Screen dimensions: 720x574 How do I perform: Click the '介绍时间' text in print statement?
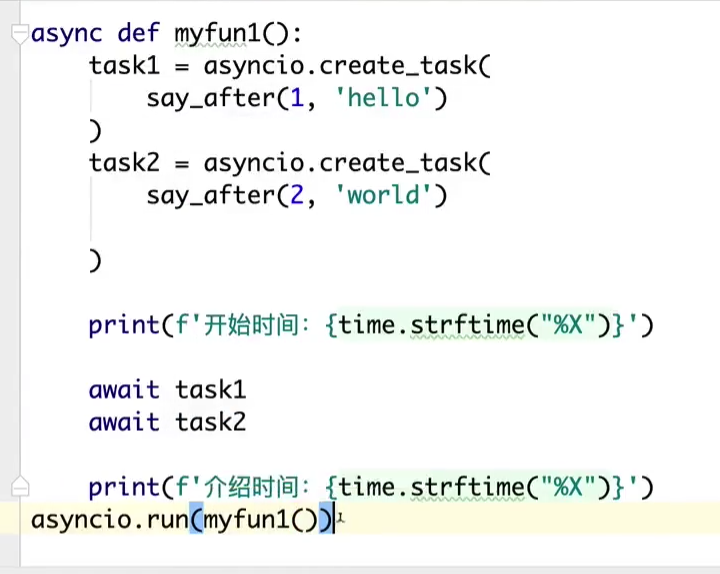pos(251,487)
